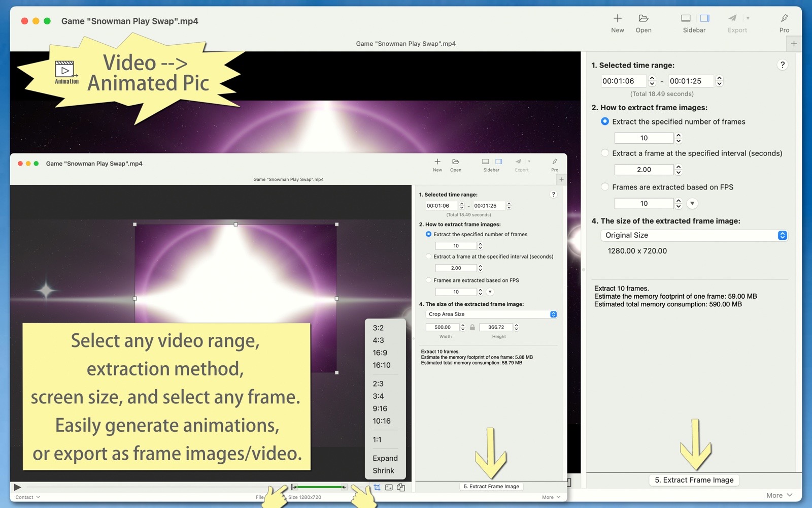Image resolution: width=812 pixels, height=508 pixels.
Task: Select 'Extract the specified number of frames'
Action: pos(605,121)
